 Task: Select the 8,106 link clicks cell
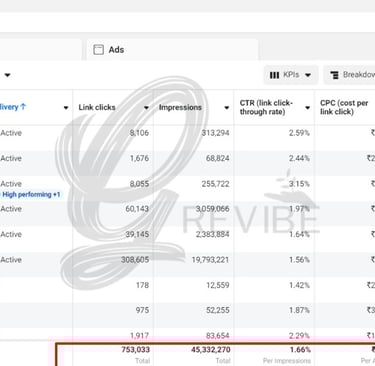[x=139, y=133]
